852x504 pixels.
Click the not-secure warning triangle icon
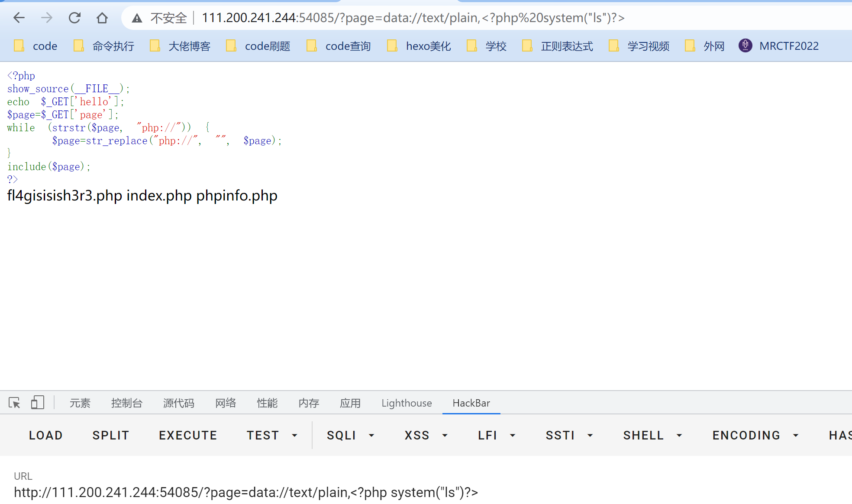pyautogui.click(x=137, y=18)
